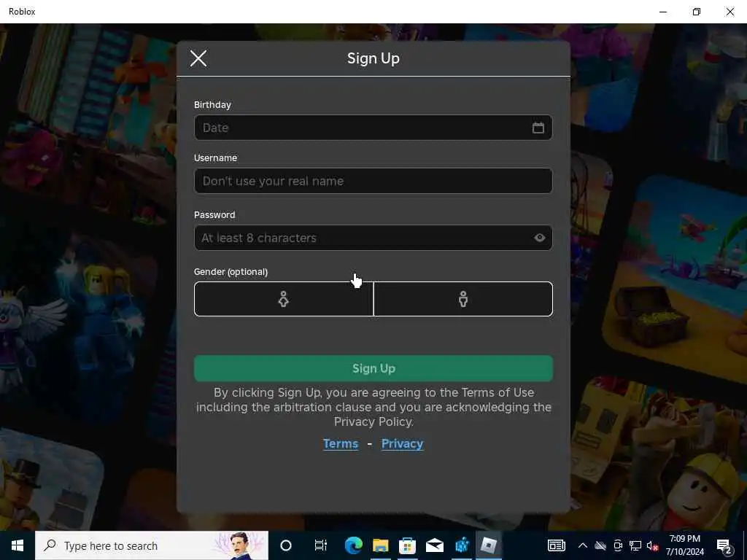Minimize the Roblox window
Image resolution: width=747 pixels, height=560 pixels.
pos(662,12)
